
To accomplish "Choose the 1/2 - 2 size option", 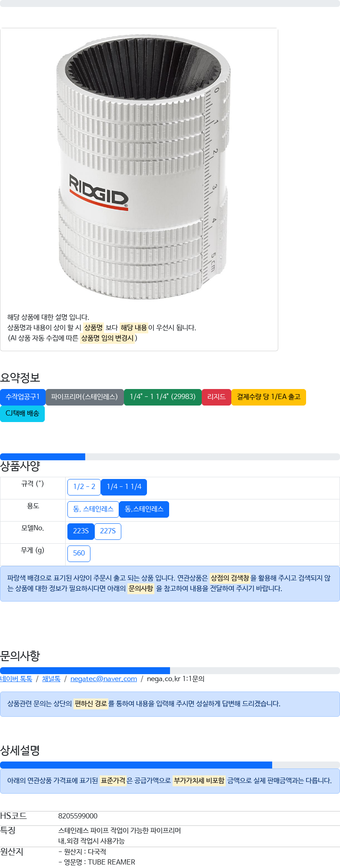I will click(x=84, y=487).
